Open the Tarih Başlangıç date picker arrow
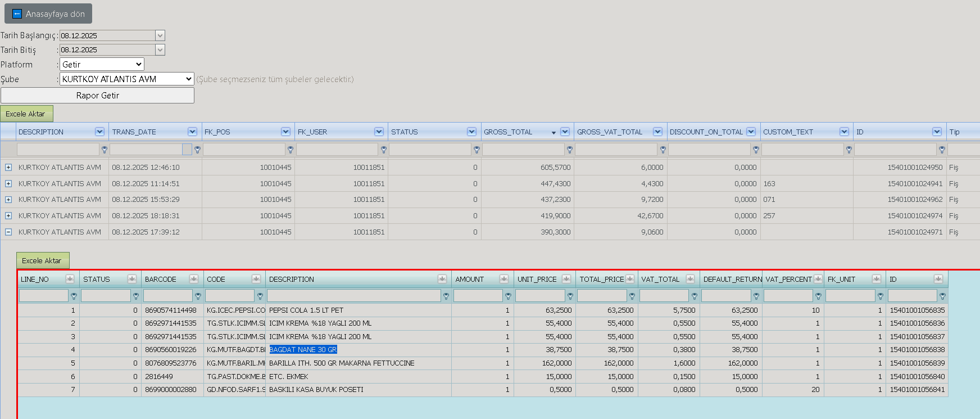Viewport: 980px width, 419px height. point(160,35)
